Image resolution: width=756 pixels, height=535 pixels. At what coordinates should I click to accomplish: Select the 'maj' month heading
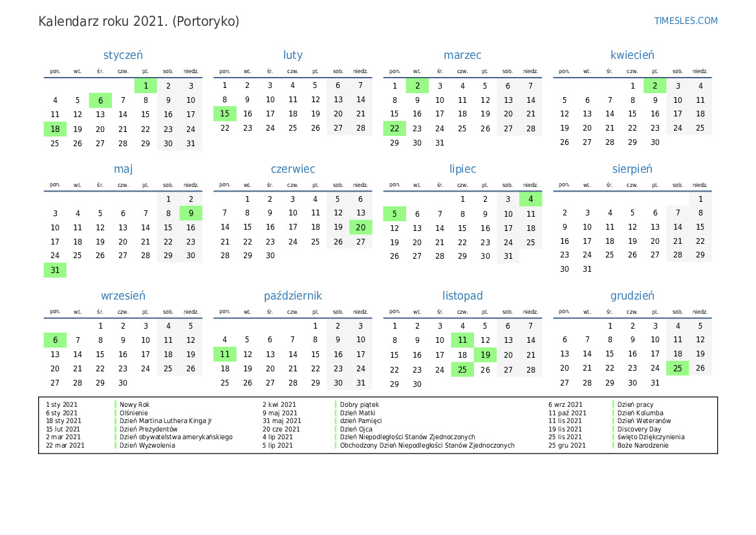coord(123,169)
